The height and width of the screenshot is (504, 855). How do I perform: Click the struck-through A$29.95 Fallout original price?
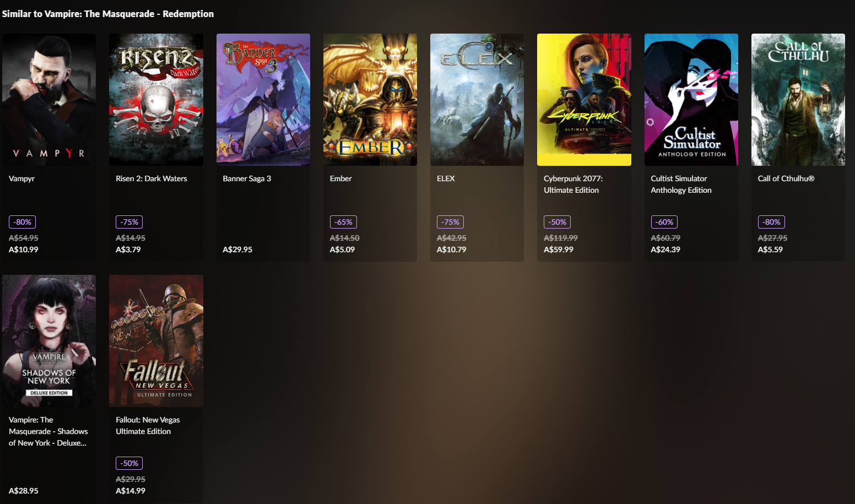(x=131, y=479)
